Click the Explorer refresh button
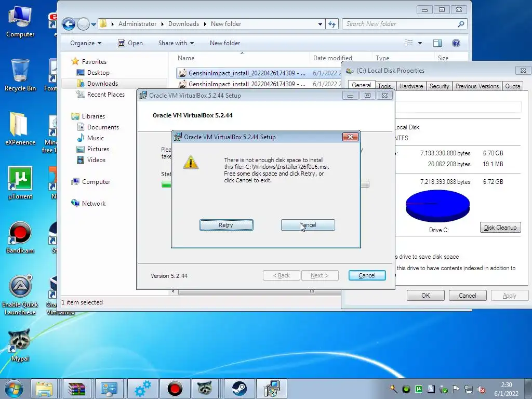Image resolution: width=532 pixels, height=399 pixels. click(332, 24)
